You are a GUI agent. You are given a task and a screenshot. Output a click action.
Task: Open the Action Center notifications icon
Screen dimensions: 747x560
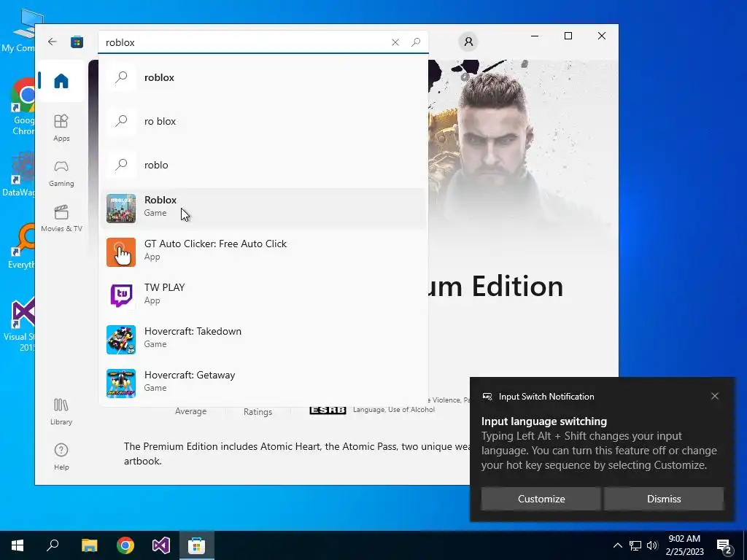pos(724,546)
